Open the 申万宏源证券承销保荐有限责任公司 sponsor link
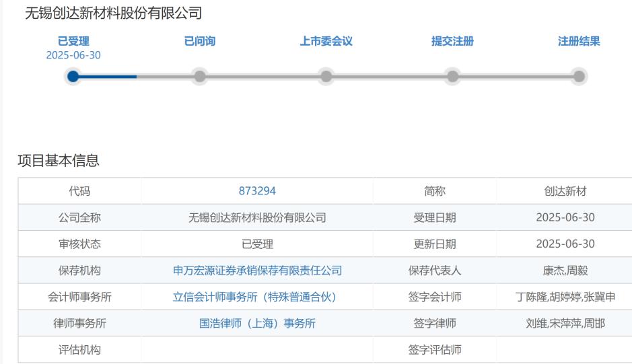The image size is (632, 364). tap(257, 270)
